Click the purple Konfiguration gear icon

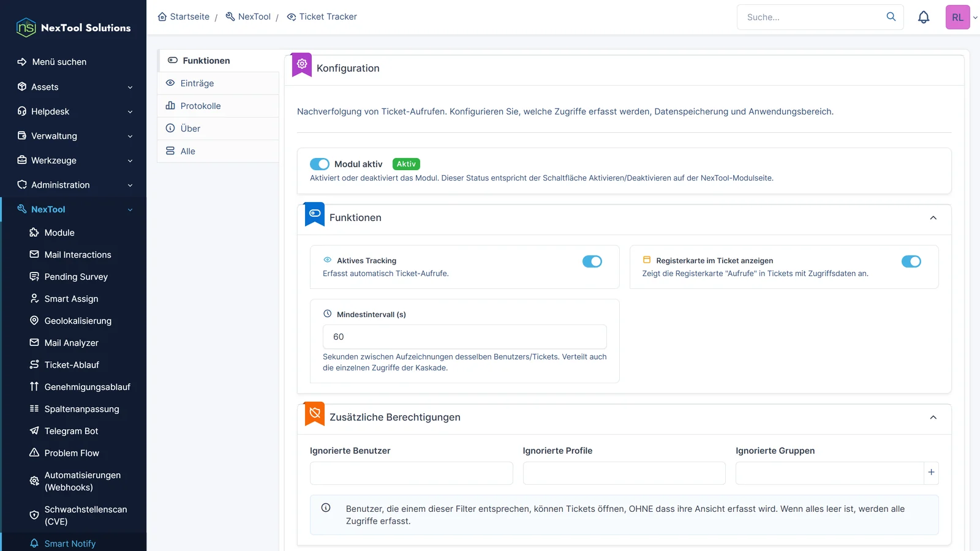[302, 64]
